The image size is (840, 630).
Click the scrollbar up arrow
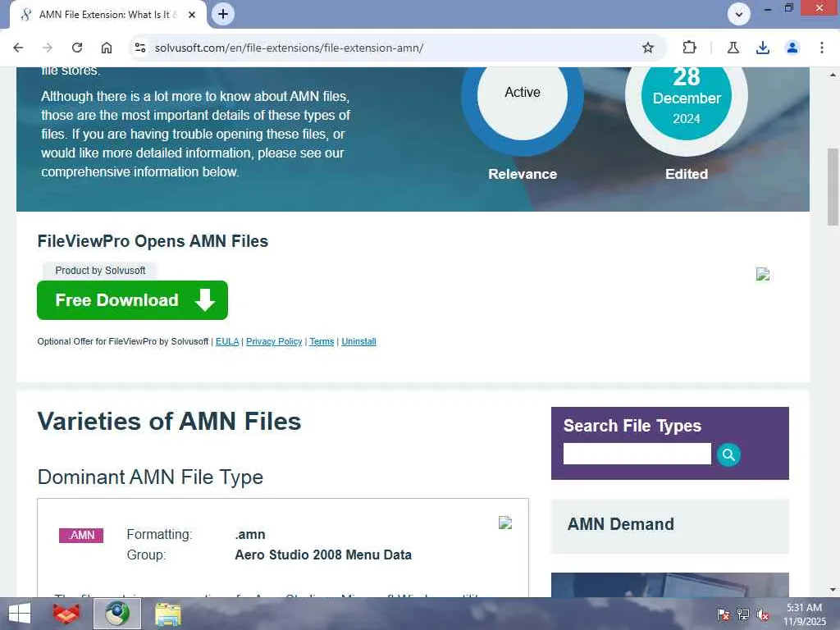(833, 75)
